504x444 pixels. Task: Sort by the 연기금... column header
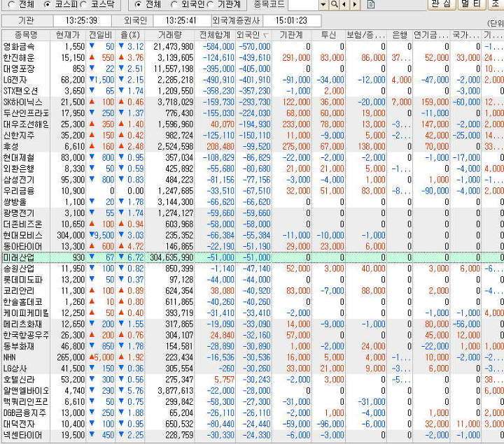pos(431,35)
